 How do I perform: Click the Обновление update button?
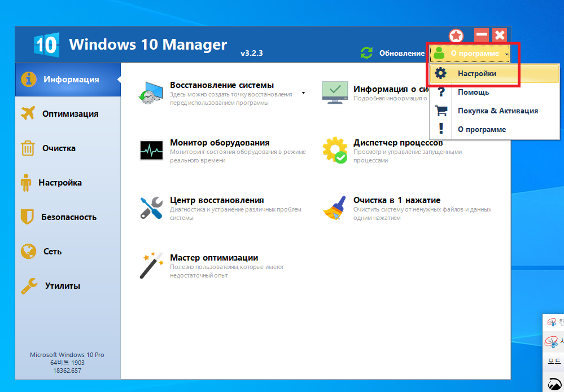pyautogui.click(x=401, y=54)
